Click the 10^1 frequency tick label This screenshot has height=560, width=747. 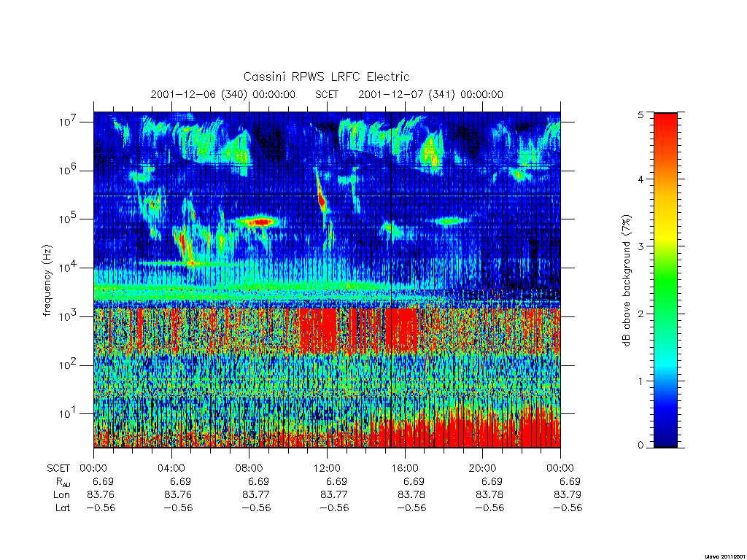tap(69, 414)
